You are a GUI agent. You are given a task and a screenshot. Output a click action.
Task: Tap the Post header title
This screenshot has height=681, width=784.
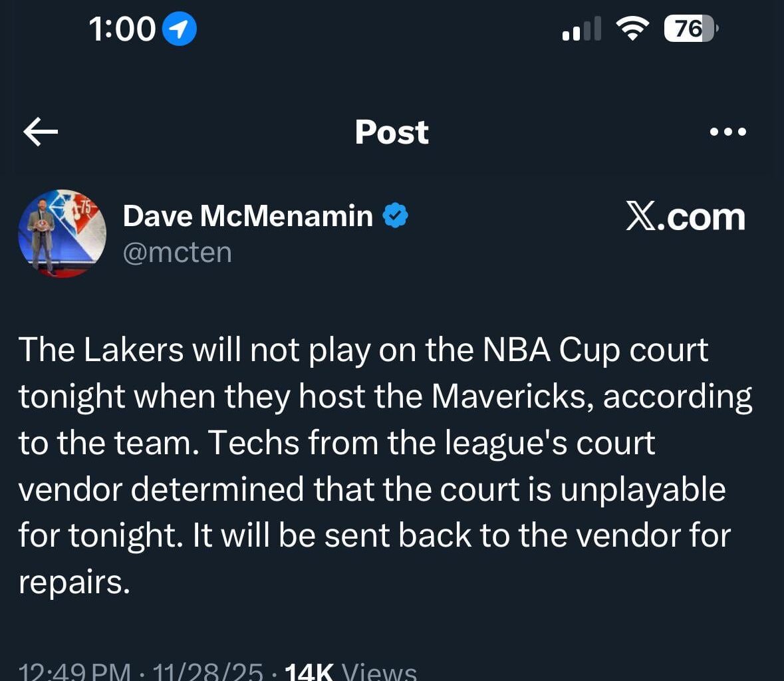click(391, 132)
